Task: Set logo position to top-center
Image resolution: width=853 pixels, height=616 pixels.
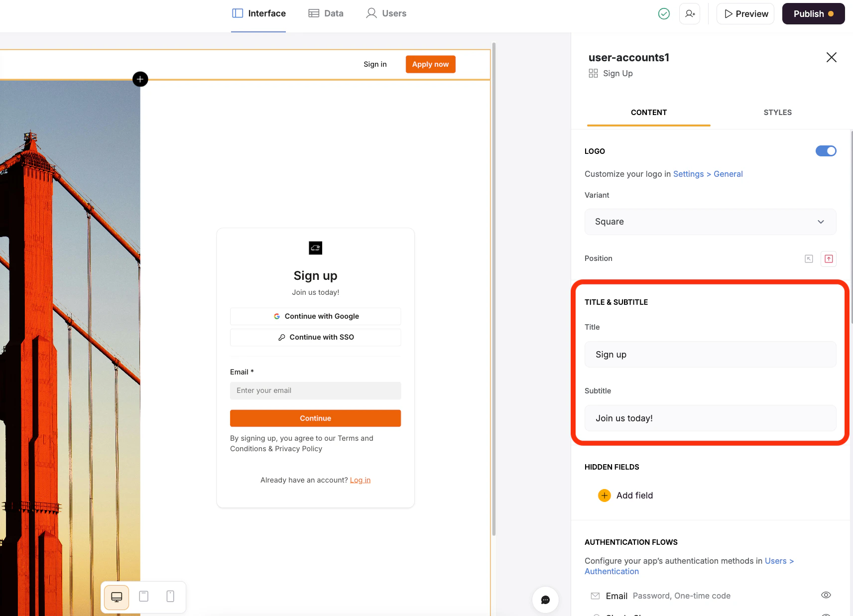Action: pyautogui.click(x=829, y=259)
